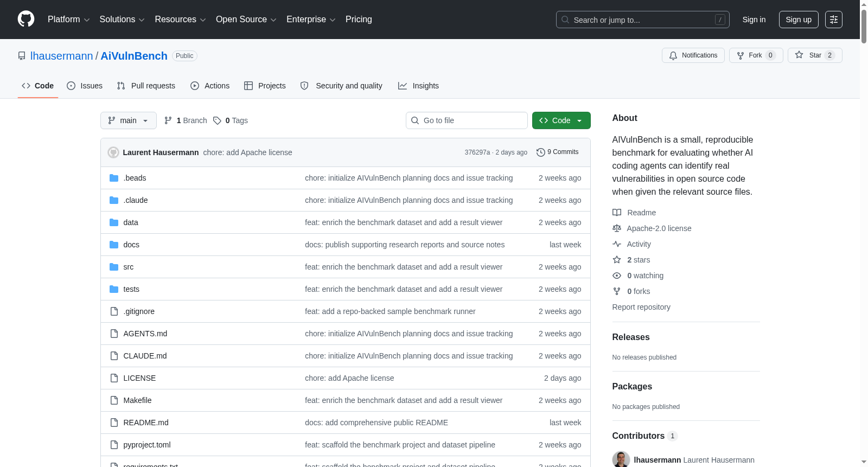Switch to the Issues tab
The height and width of the screenshot is (467, 868).
click(85, 86)
